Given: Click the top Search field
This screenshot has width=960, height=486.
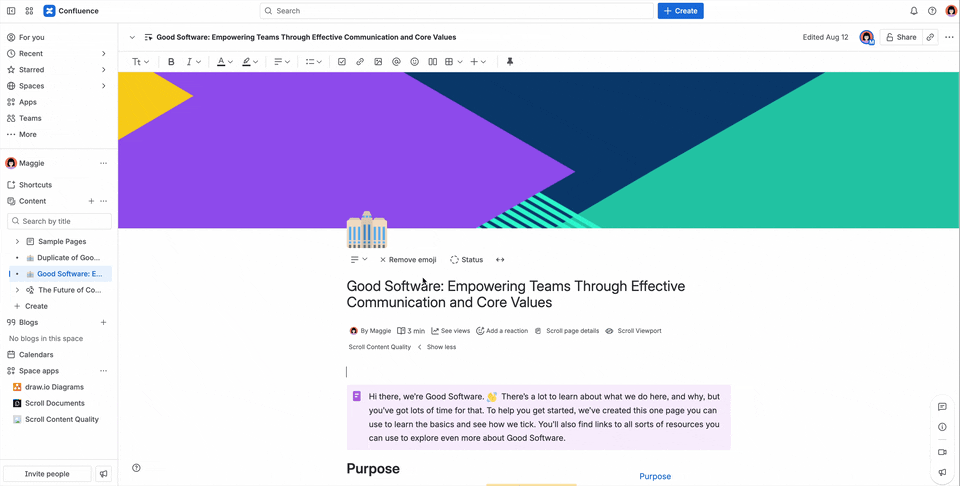Looking at the screenshot, I should point(457,11).
